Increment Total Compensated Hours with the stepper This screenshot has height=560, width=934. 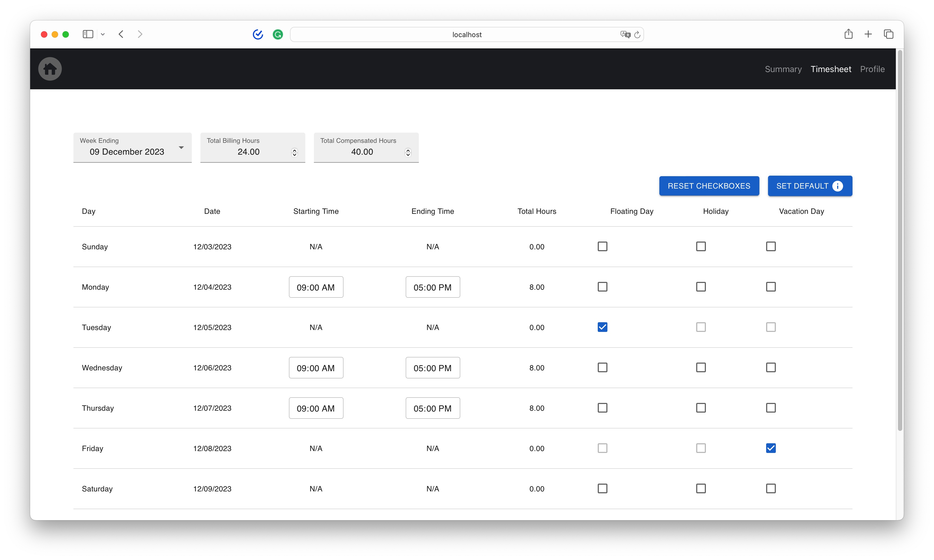click(408, 150)
